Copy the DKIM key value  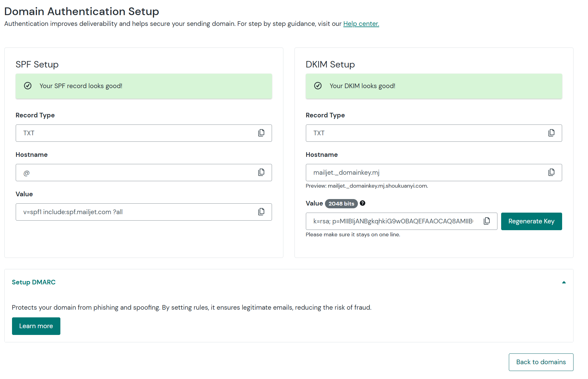pyautogui.click(x=487, y=221)
